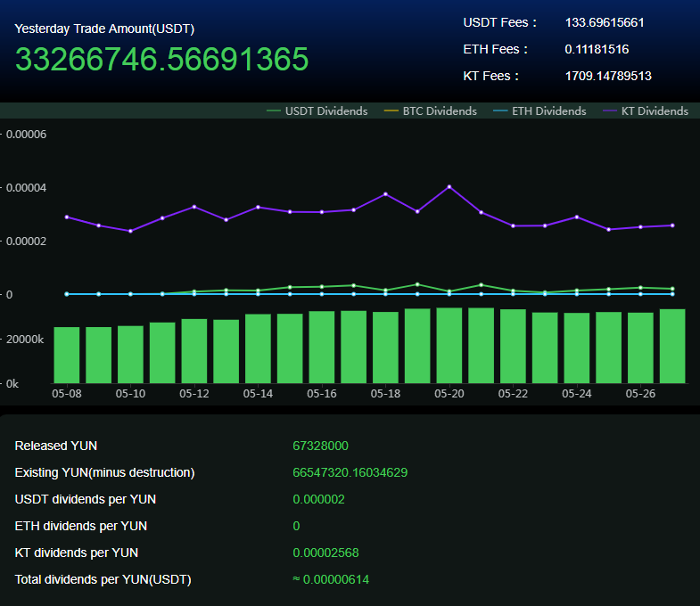Click the USDT Fees label

point(500,23)
